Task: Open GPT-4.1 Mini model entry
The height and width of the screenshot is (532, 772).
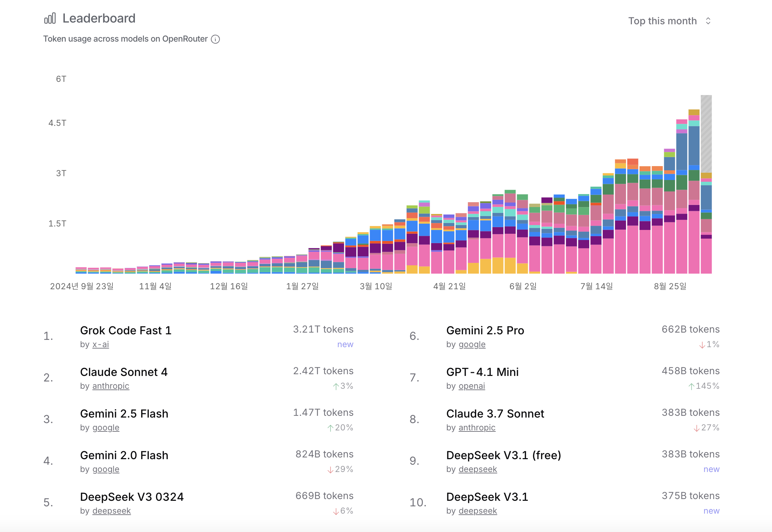Action: 482,372
